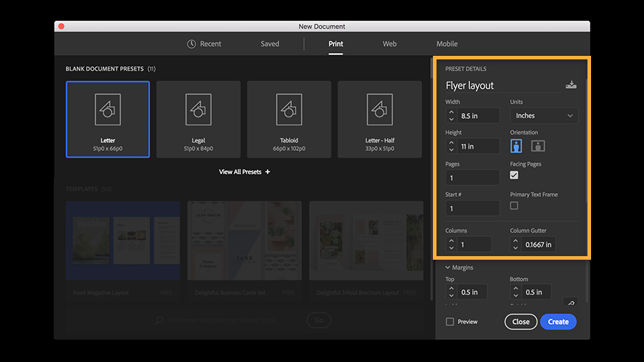Switch to the Web tab
This screenshot has width=644, height=362.
(390, 44)
